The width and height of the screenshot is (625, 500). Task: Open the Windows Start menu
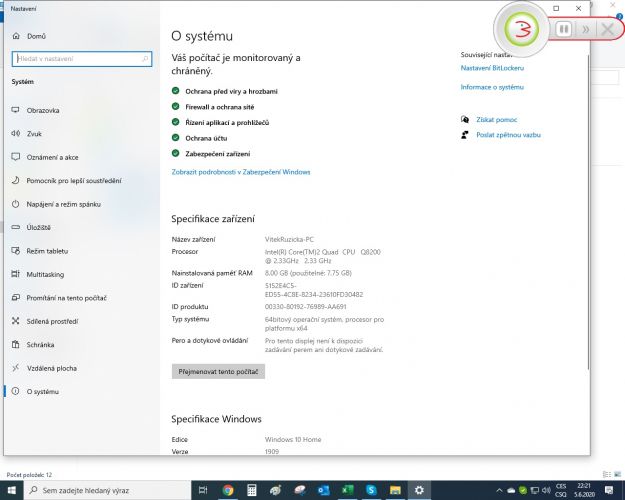click(11, 490)
